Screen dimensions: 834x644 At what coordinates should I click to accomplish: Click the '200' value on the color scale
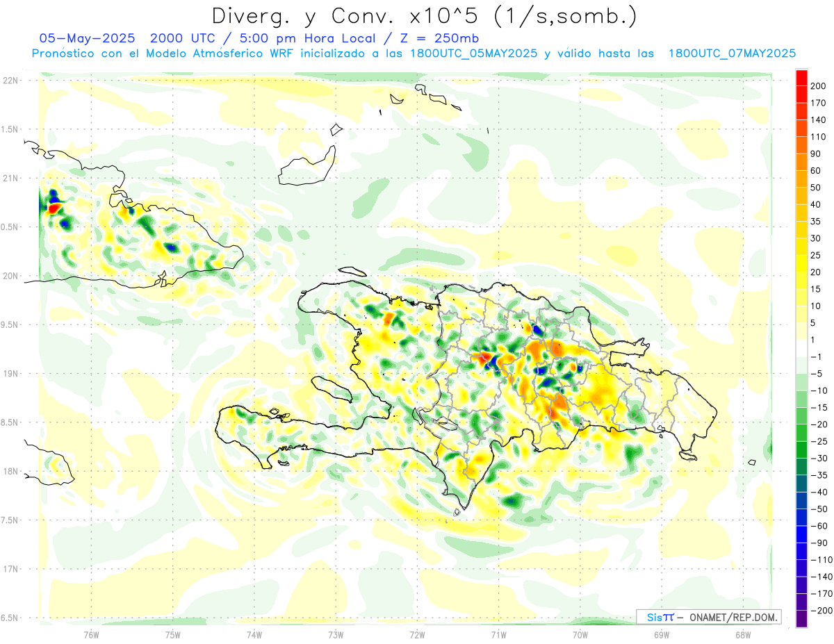[x=818, y=86]
